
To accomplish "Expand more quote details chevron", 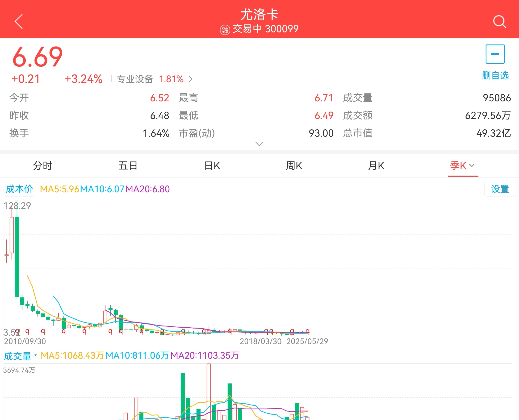I will click(259, 144).
